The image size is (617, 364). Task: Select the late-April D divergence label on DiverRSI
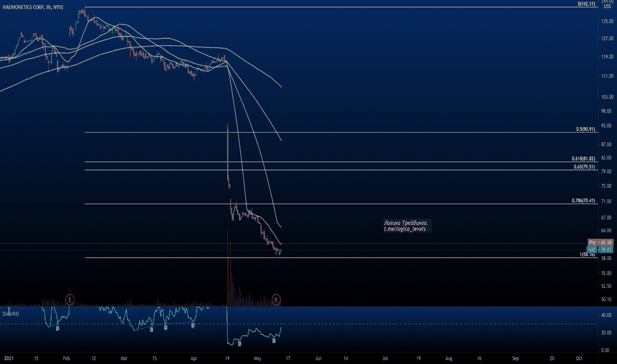[x=239, y=344]
